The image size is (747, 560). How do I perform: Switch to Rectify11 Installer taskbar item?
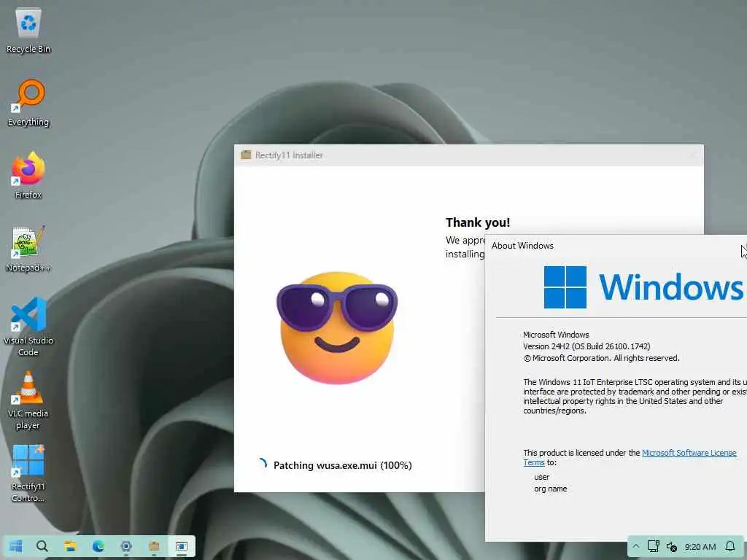pyautogui.click(x=154, y=546)
